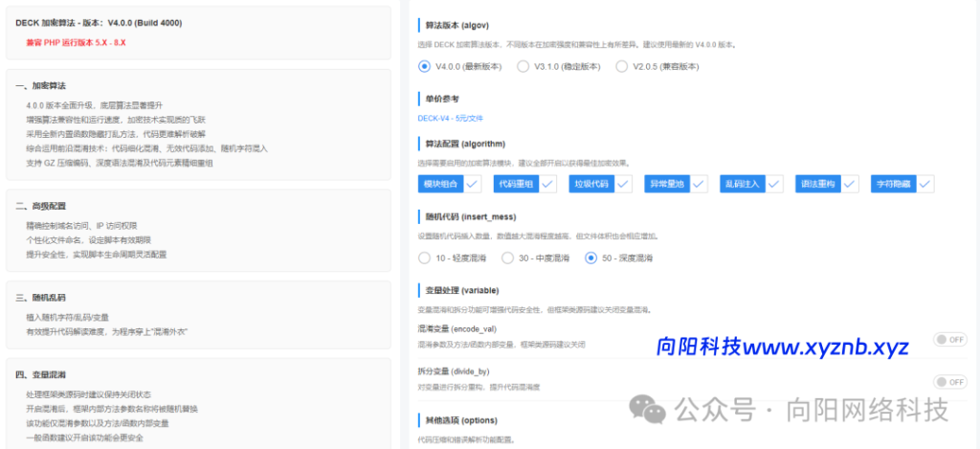Toggle the 语法重构 algorithm checkbox
This screenshot has width=980, height=449.
827,184
